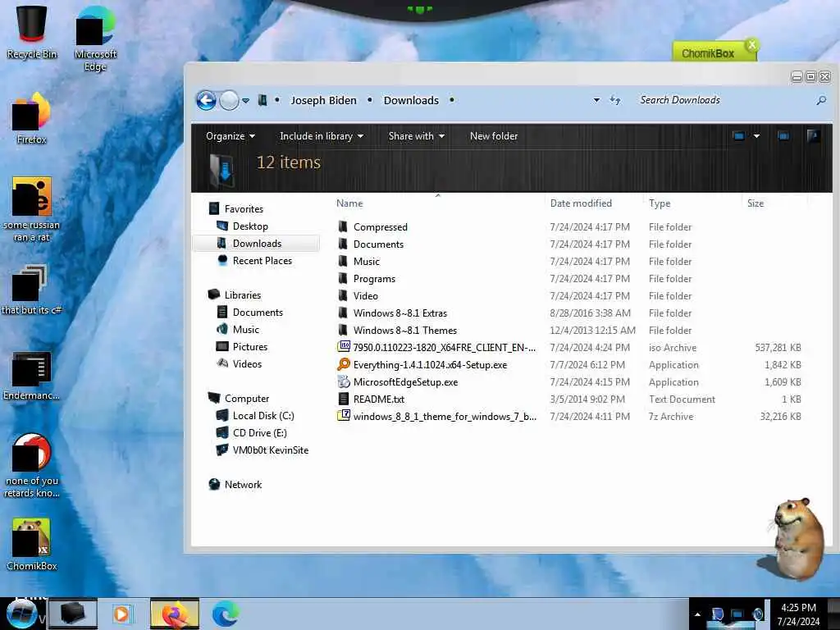Go back with the blue Back arrow
The height and width of the screenshot is (630, 840).
click(206, 100)
